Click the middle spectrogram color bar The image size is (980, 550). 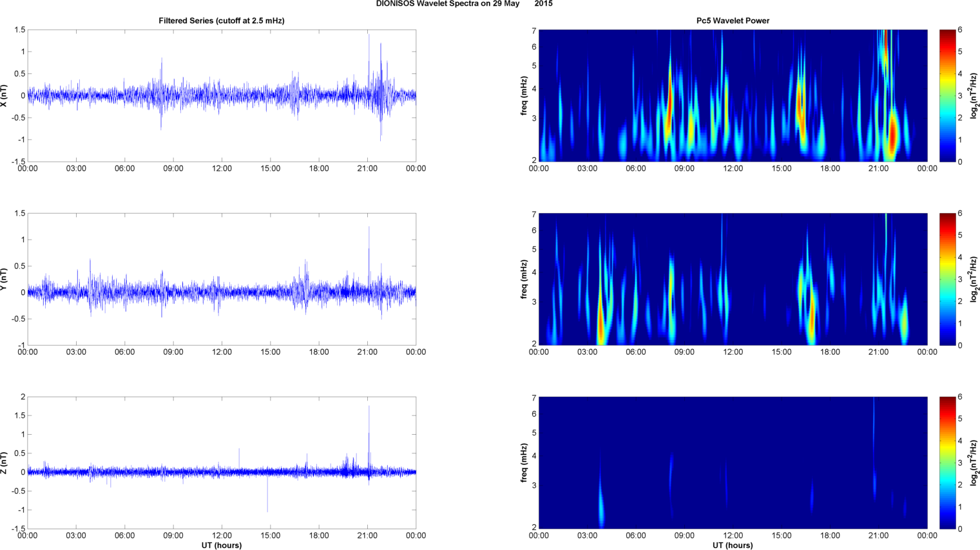pyautogui.click(x=947, y=280)
